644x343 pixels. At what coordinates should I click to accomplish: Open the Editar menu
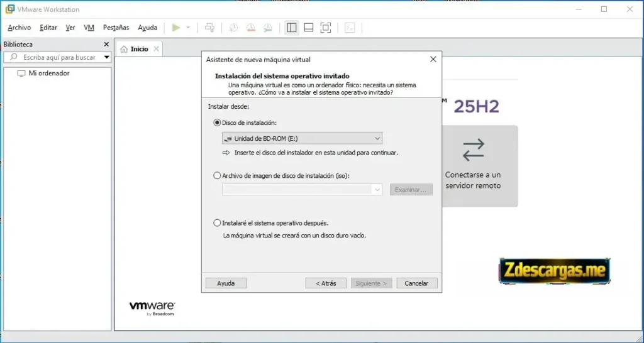click(48, 28)
